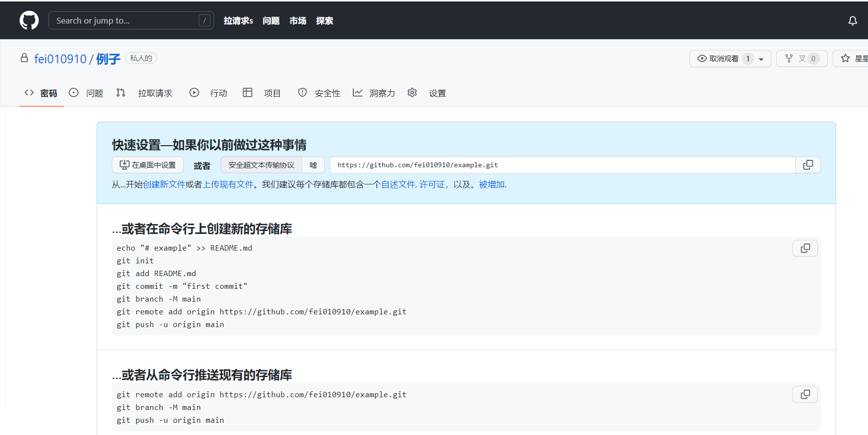Viewport: 868px width, 435px height.
Task: Follow the 创建新文件 link
Action: pyautogui.click(x=164, y=184)
